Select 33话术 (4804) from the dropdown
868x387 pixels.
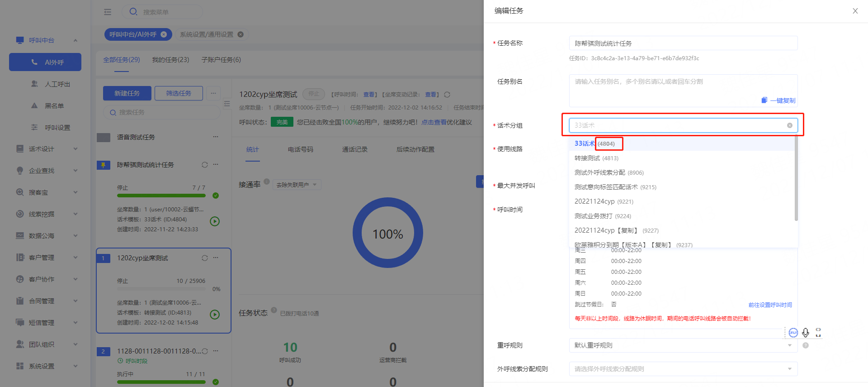(682, 143)
